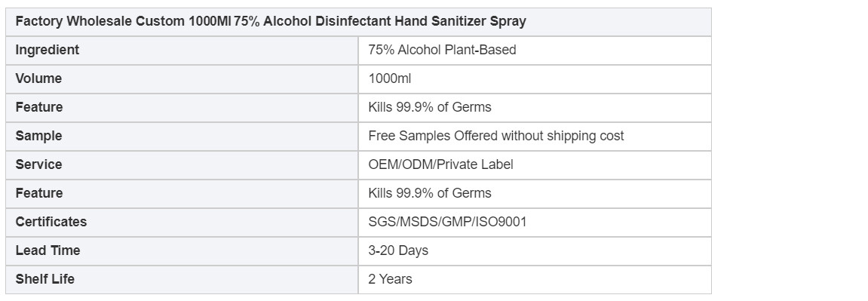Select the Volume label cell
The height and width of the screenshot is (301, 868).
pos(182,79)
